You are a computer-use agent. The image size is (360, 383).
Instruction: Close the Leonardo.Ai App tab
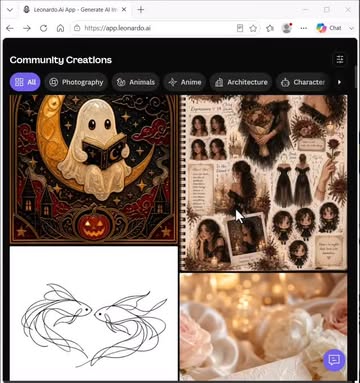[124, 10]
